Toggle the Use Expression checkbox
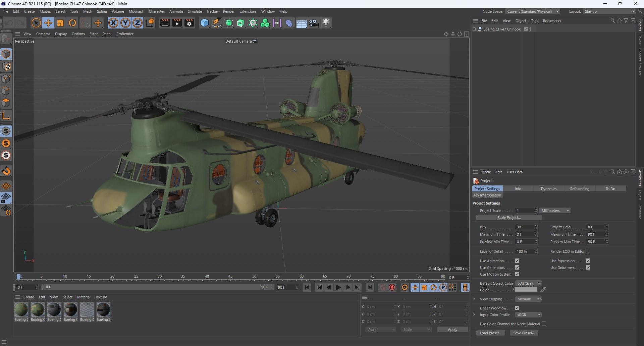Screen dimensions: 644x346 pos(588,261)
